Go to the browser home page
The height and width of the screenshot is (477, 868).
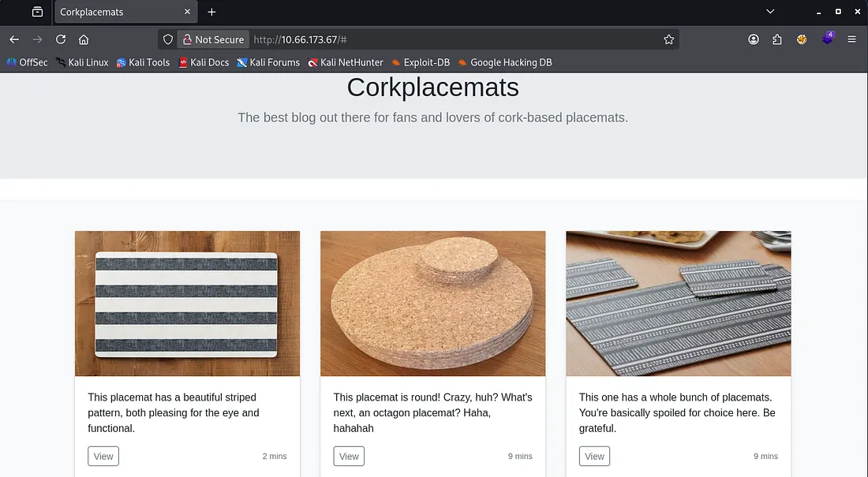coord(84,39)
